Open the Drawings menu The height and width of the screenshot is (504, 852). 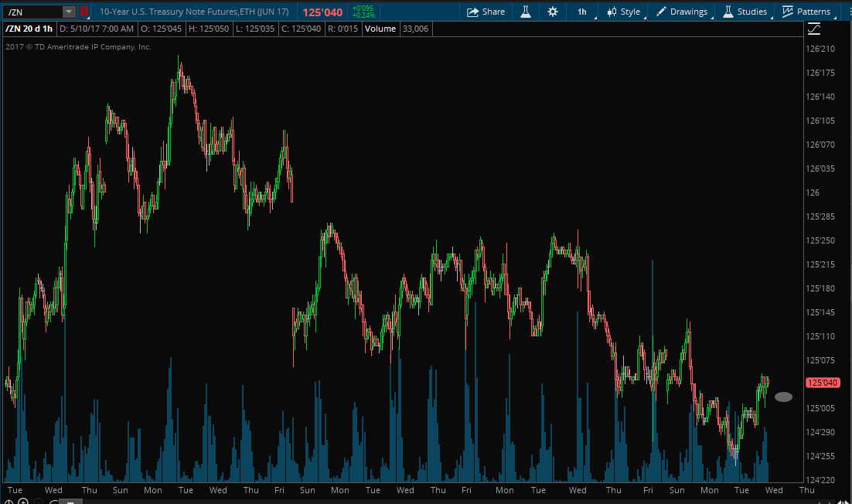(x=683, y=12)
